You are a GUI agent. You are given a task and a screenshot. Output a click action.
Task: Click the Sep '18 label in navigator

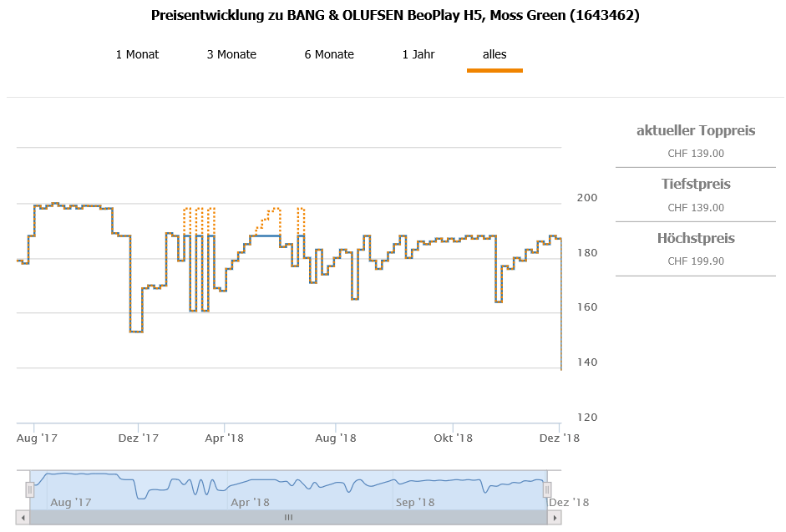[415, 502]
